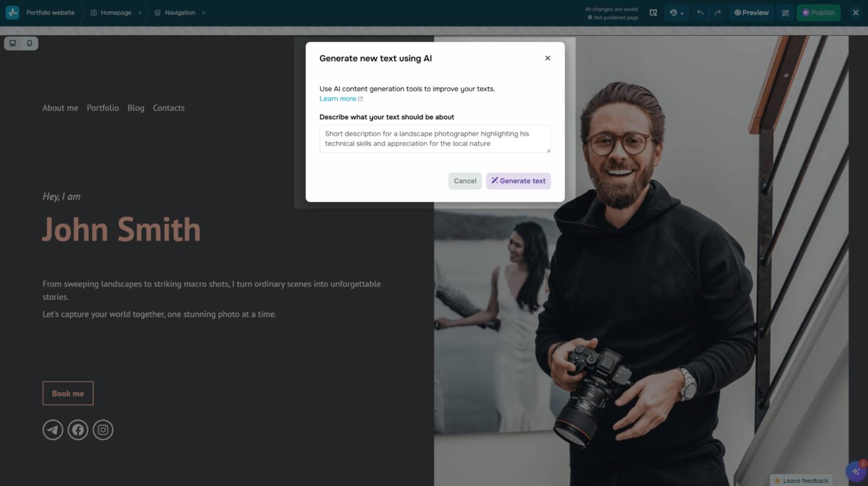Screen dimensions: 868x486
Task: Open the Learn more link
Action: pyautogui.click(x=338, y=98)
